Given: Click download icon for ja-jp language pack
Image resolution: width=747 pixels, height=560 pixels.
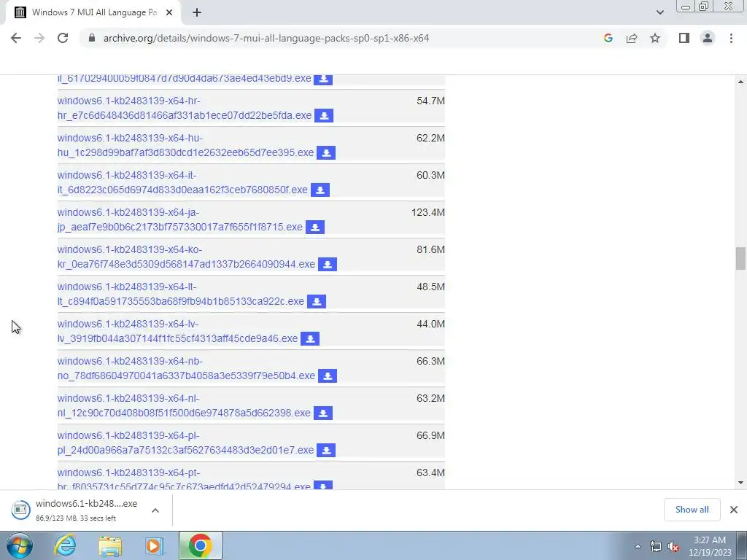Looking at the screenshot, I should (x=315, y=227).
